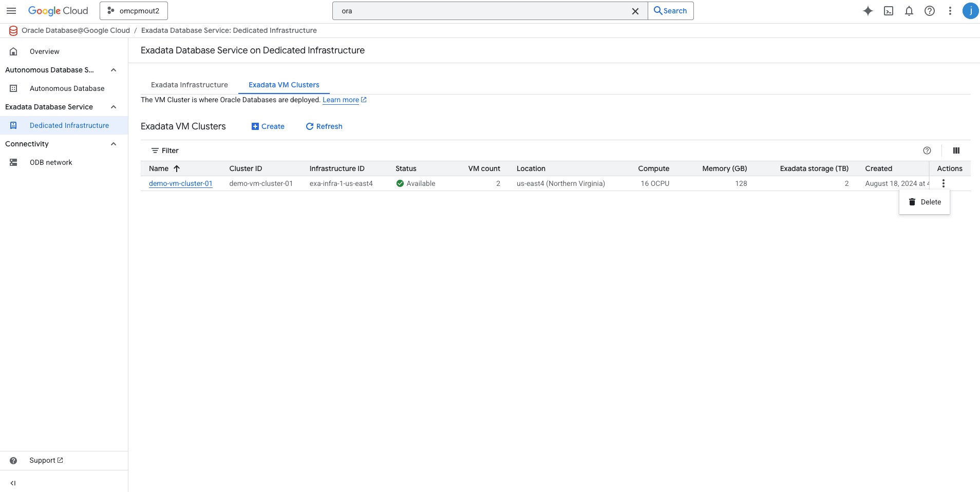Click the Oracle Database product icon in breadcrumb
This screenshot has height=492, width=980.
click(13, 31)
